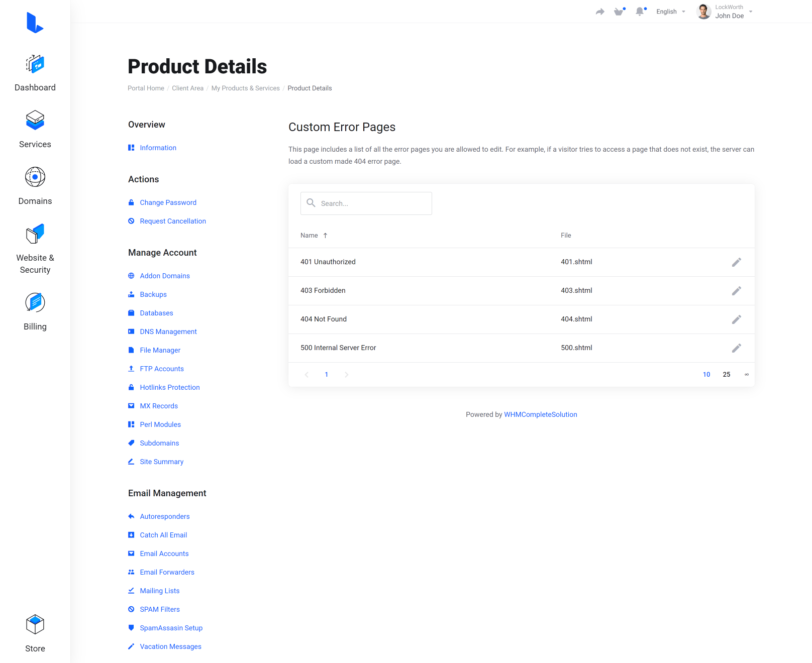Click the Addon Domains globe icon

[x=131, y=276]
